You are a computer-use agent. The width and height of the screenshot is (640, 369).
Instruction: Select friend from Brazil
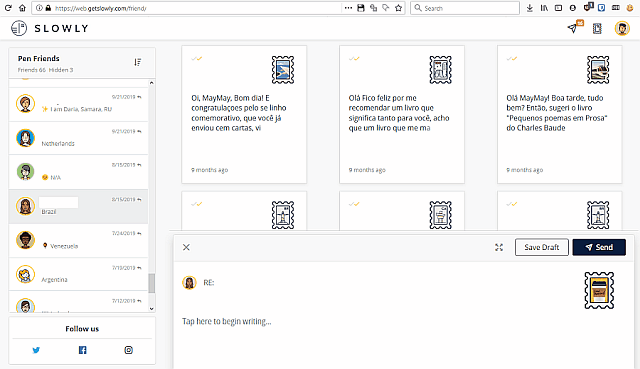(78, 206)
